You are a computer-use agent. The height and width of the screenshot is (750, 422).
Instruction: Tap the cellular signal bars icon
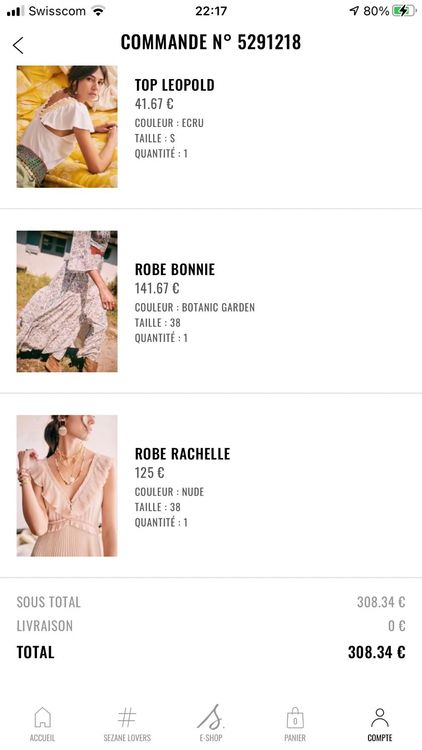(15, 11)
